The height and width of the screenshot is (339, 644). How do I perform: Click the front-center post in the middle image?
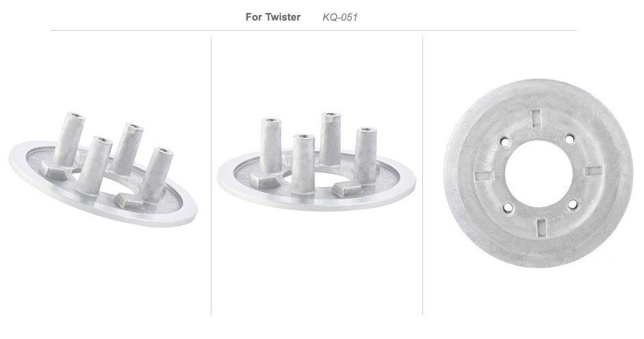click(303, 163)
